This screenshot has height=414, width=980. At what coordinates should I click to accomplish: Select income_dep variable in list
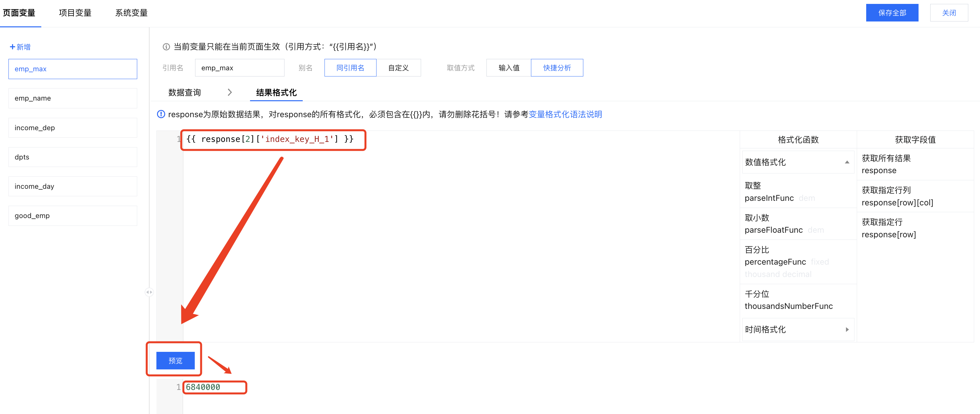pos(73,128)
